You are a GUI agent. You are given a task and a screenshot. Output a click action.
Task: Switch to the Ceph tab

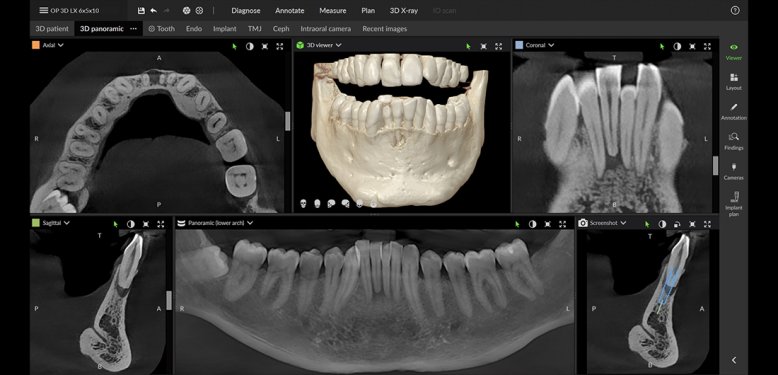[281, 29]
